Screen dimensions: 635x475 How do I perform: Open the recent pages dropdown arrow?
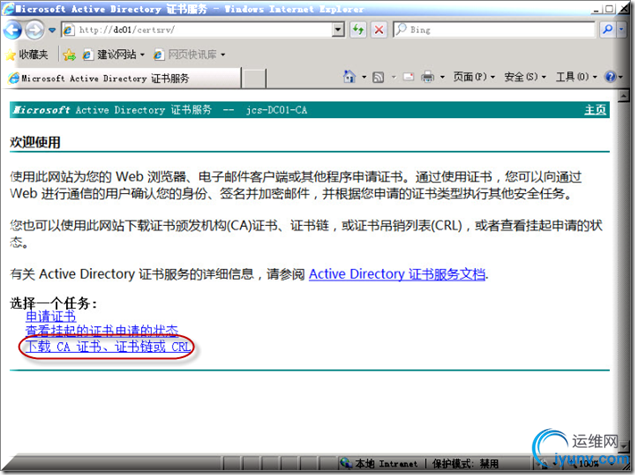[x=52, y=30]
